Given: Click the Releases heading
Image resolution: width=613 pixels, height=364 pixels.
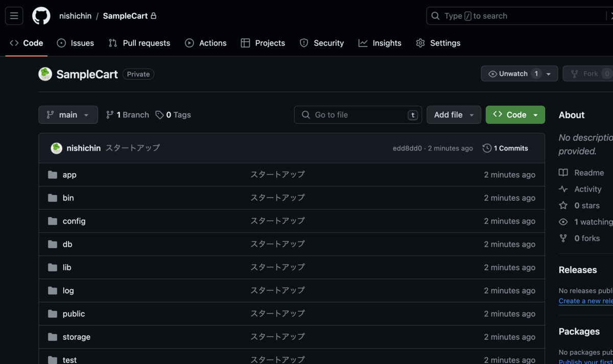Looking at the screenshot, I should 578,270.
